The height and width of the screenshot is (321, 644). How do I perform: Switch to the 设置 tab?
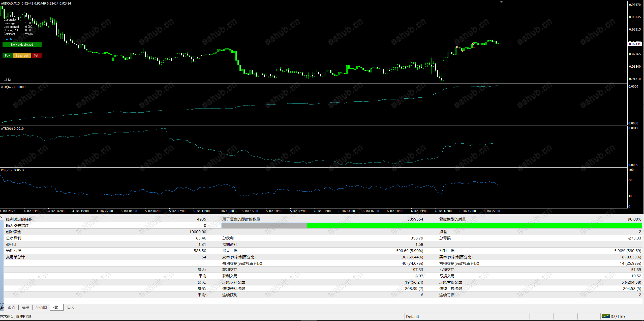[x=12, y=307]
